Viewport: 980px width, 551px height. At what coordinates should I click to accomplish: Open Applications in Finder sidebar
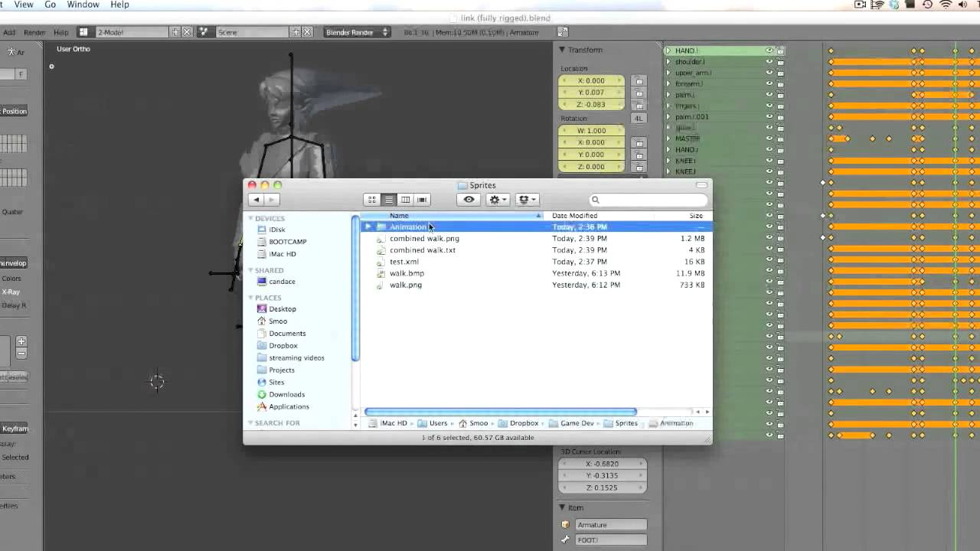tap(289, 407)
